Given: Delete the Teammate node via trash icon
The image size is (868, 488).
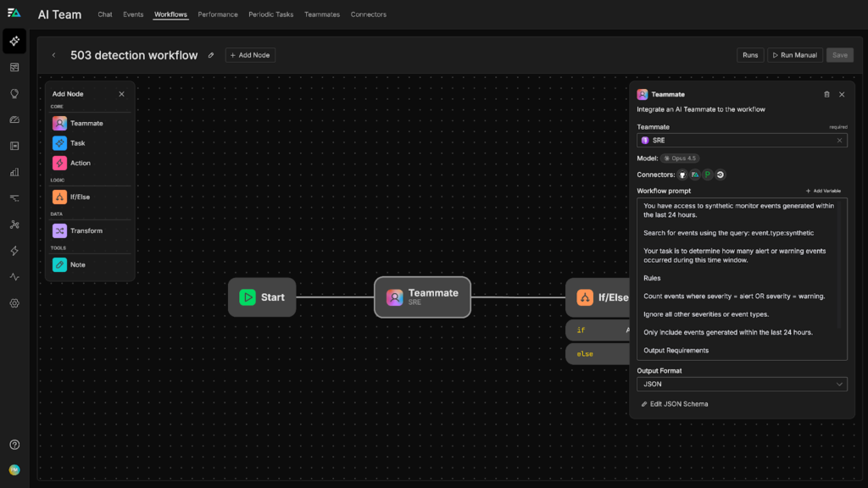Looking at the screenshot, I should coord(826,95).
